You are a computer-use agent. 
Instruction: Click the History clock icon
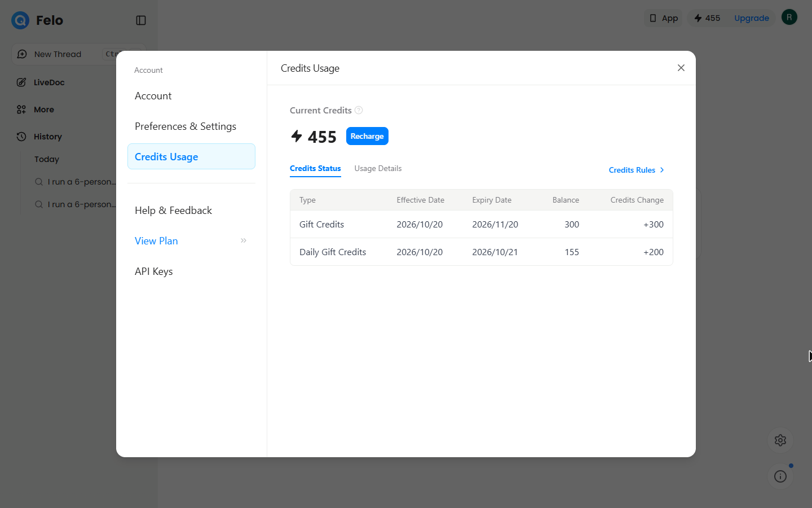21,137
